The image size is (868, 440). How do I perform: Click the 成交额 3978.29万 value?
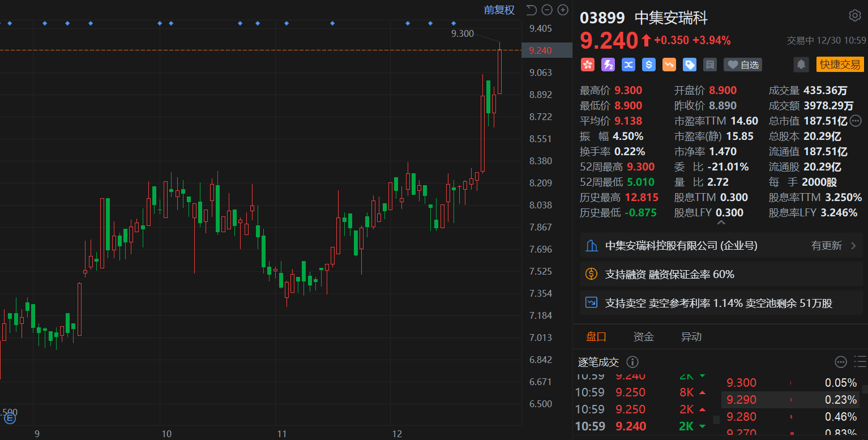coord(829,105)
